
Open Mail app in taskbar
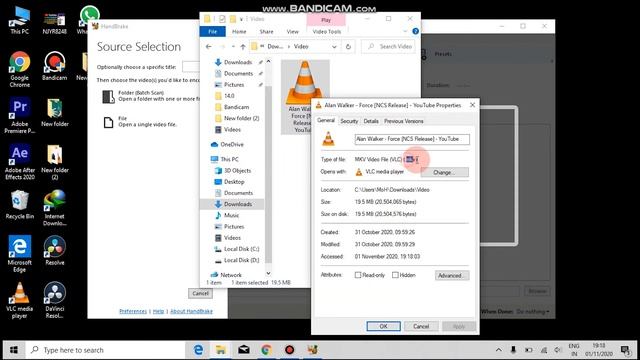coord(244,350)
